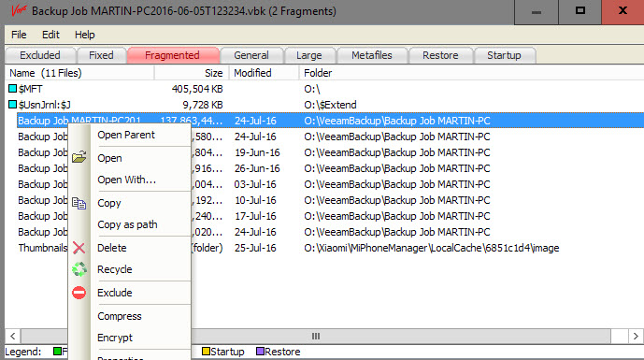Sort by the Size column header

coord(192,73)
